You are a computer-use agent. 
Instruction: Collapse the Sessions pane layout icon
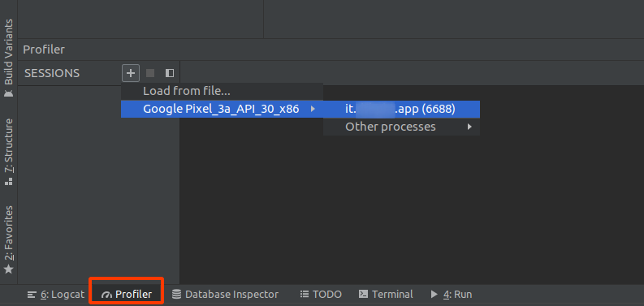pos(170,73)
